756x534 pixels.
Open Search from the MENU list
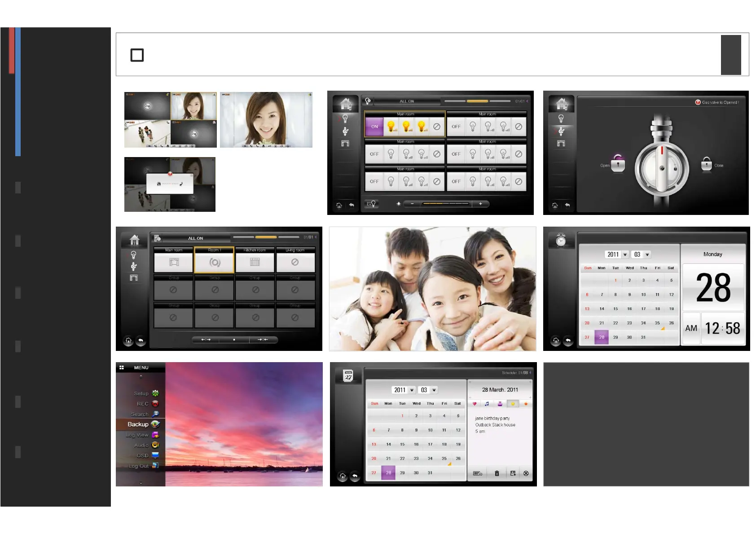pyautogui.click(x=145, y=414)
